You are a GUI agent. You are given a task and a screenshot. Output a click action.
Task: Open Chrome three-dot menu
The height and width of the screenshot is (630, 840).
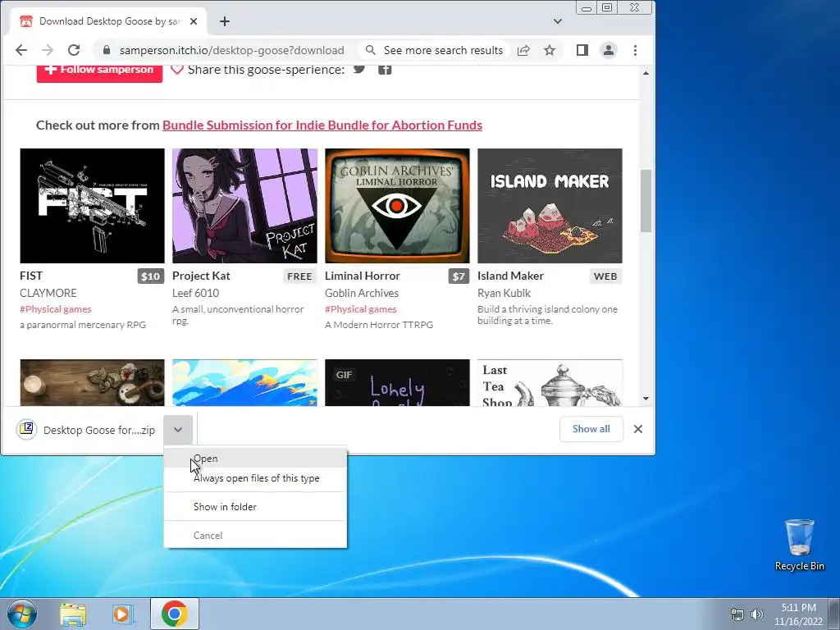(x=636, y=50)
